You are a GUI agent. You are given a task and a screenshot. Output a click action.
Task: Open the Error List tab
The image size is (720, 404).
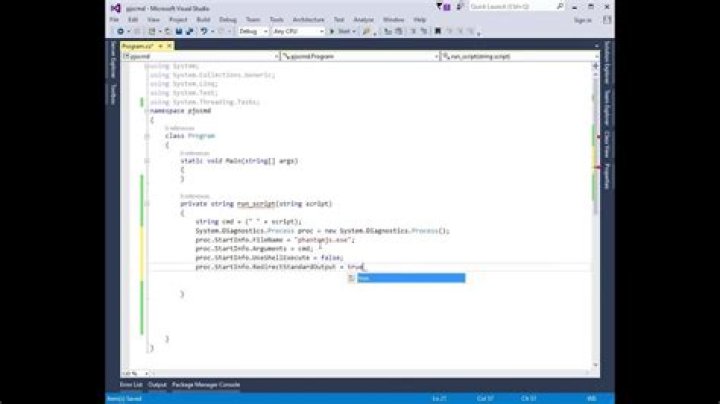click(131, 385)
